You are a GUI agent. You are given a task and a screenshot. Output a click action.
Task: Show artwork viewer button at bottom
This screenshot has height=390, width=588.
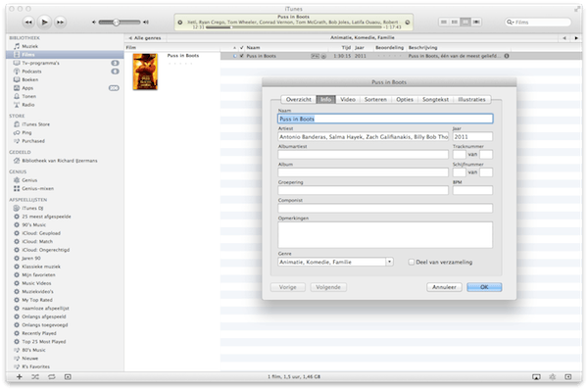click(68, 377)
